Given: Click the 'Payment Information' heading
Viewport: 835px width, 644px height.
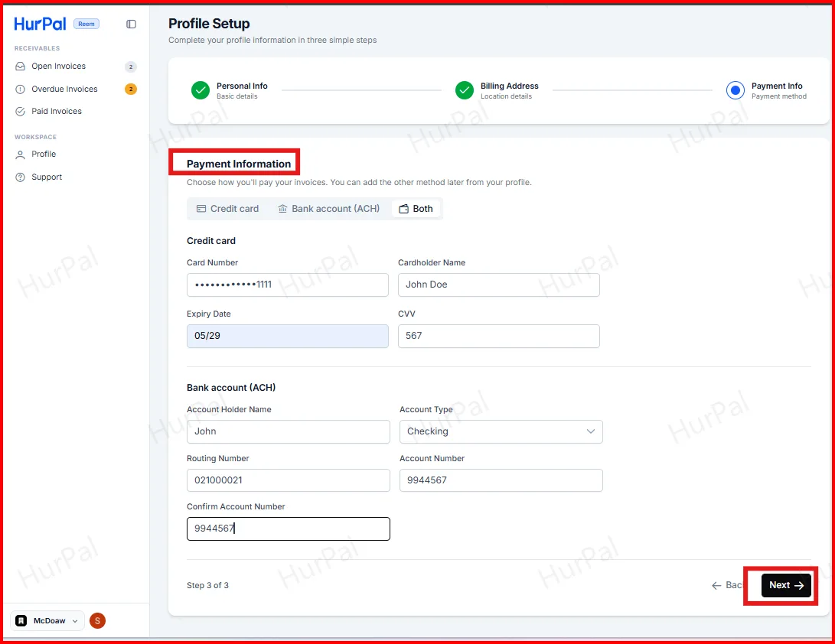Looking at the screenshot, I should point(239,164).
